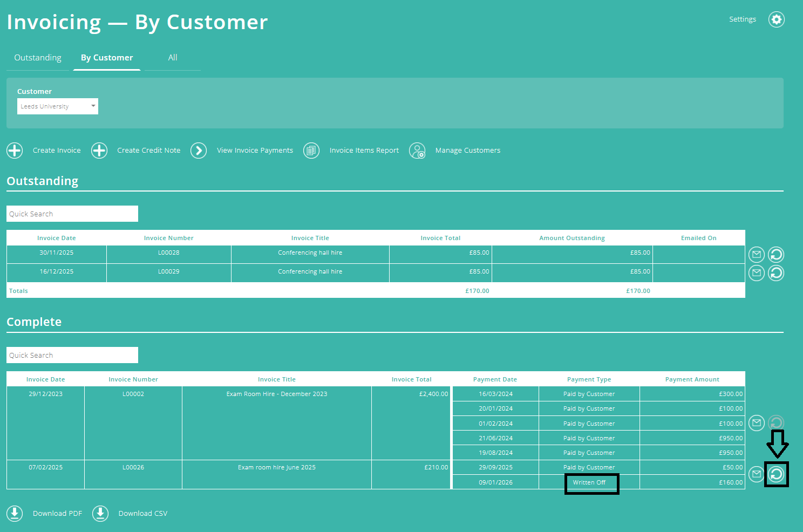
Task: Switch to the All tab
Action: click(172, 58)
